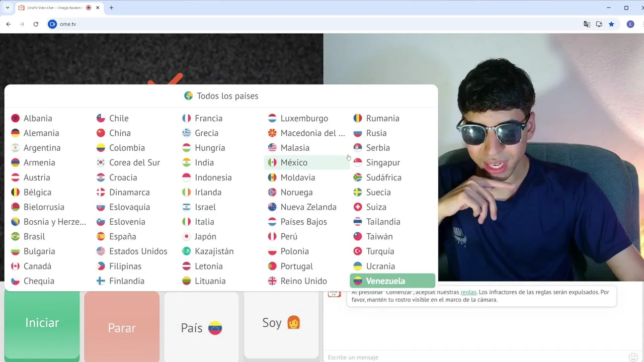Viewport: 644px width, 362px height.
Task: Open a new browser tab
Action: [x=111, y=8]
